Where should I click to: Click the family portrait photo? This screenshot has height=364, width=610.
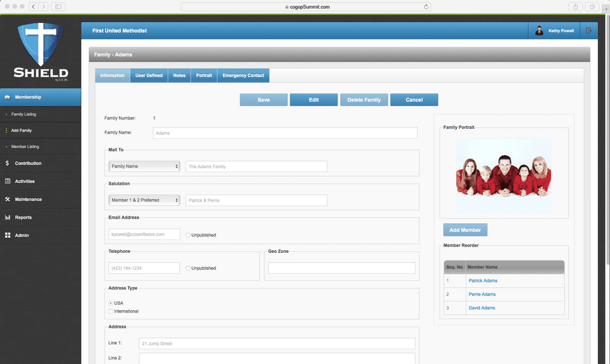(504, 176)
